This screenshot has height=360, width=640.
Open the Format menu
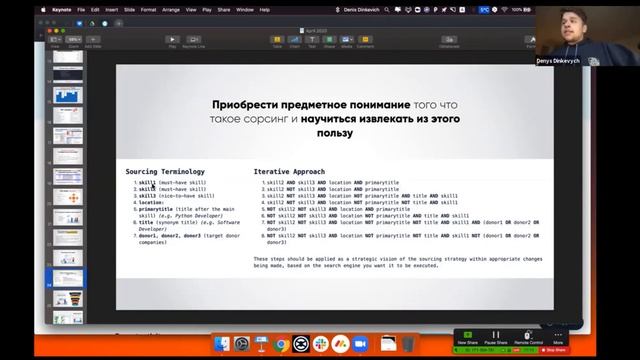pyautogui.click(x=148, y=10)
